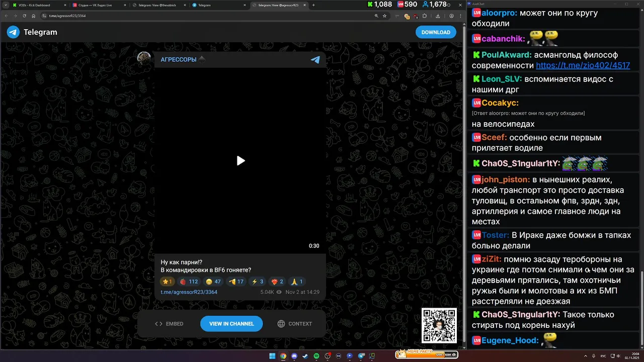
Task: Click the heart reaction showing 2
Action: pyautogui.click(x=277, y=282)
